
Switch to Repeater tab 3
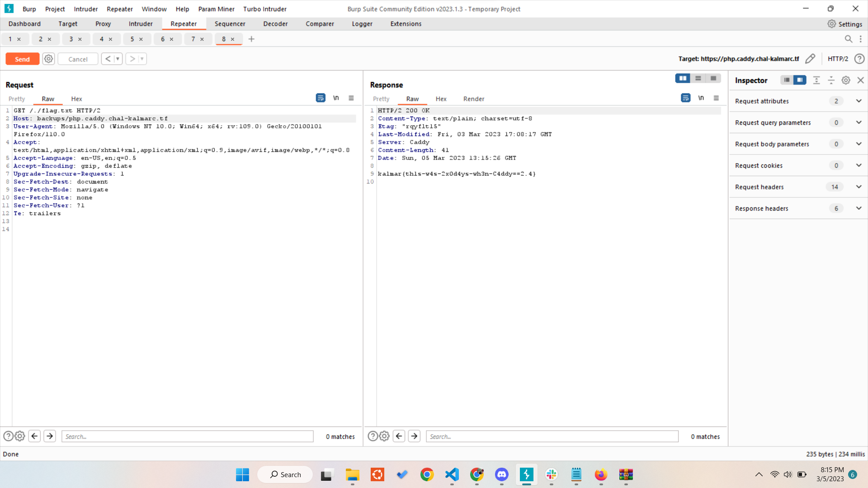[x=71, y=39]
